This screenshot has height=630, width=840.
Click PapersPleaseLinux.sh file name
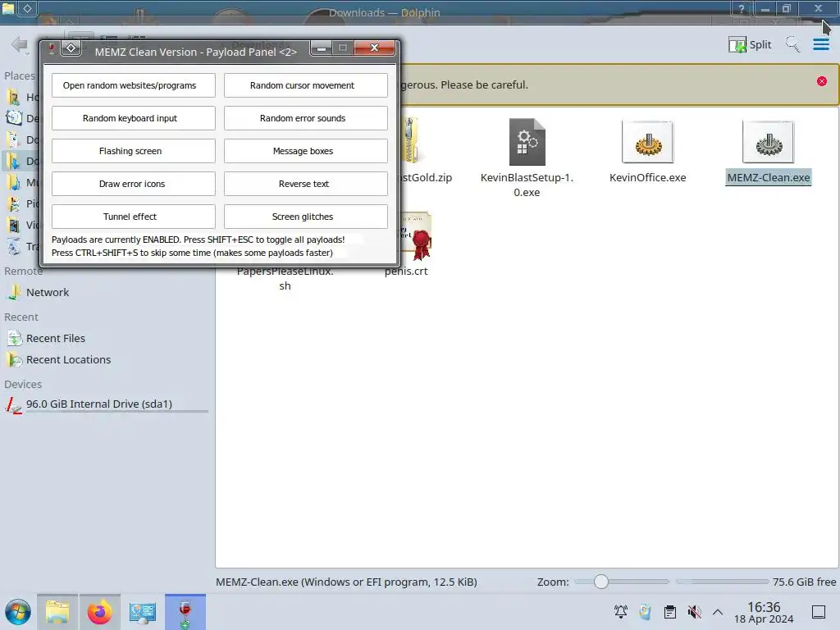pos(285,279)
